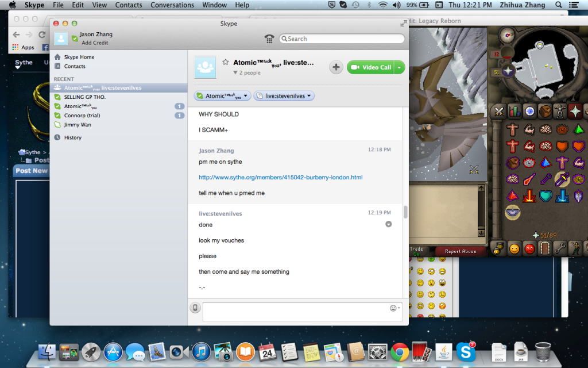This screenshot has height=368, width=588.
Task: Toggle the Piety prayer in the last row
Action: (513, 213)
